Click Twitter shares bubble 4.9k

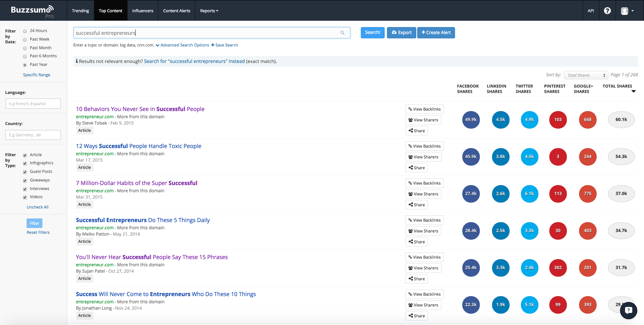[529, 120]
